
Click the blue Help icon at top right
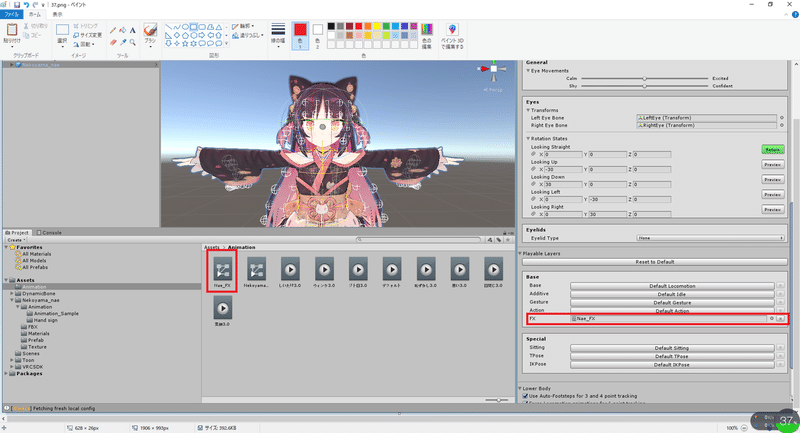[795, 14]
